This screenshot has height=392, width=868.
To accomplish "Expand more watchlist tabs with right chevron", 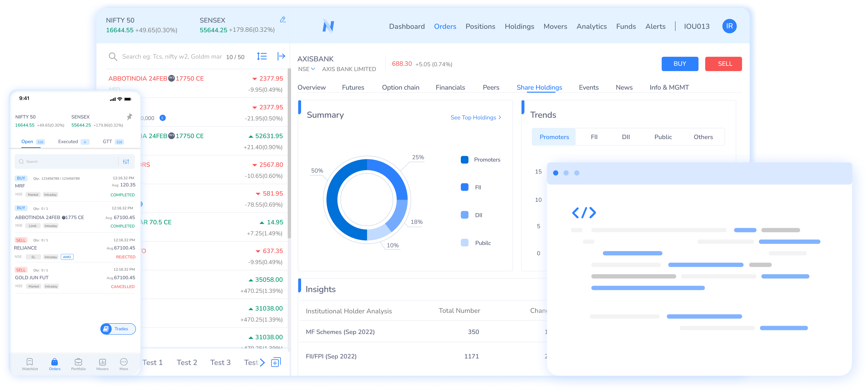I will click(263, 363).
